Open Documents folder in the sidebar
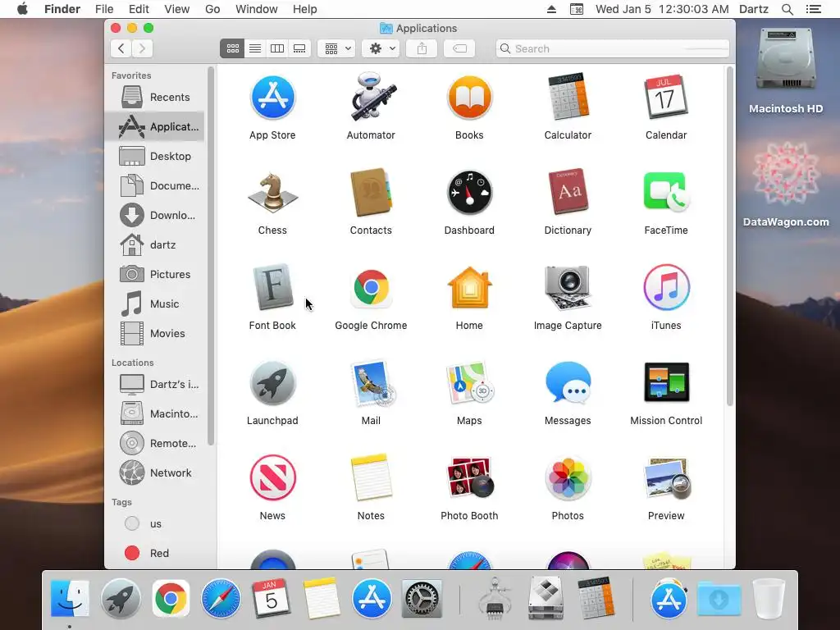Image resolution: width=840 pixels, height=630 pixels. 155,185
